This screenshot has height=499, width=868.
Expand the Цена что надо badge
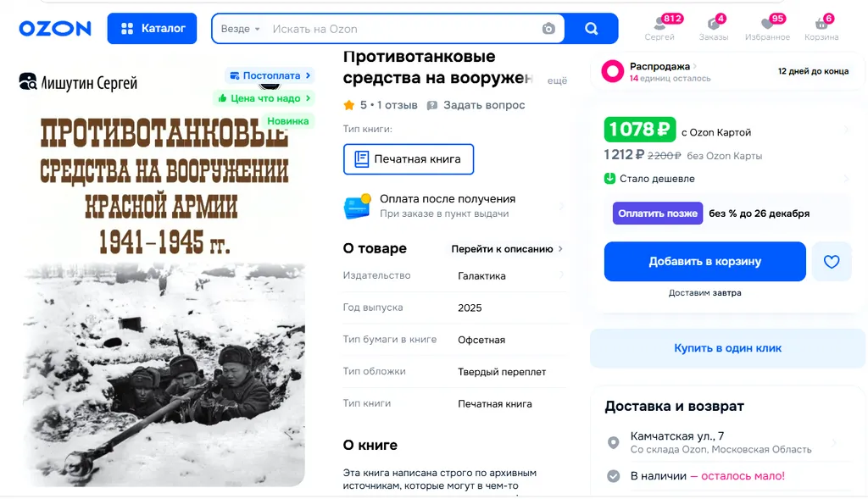264,98
